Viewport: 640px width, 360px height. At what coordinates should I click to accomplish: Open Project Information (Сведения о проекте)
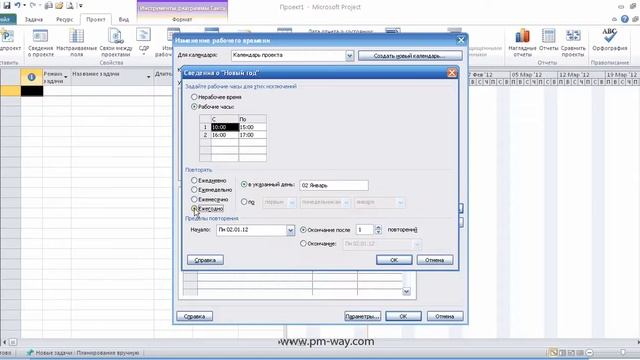point(40,42)
